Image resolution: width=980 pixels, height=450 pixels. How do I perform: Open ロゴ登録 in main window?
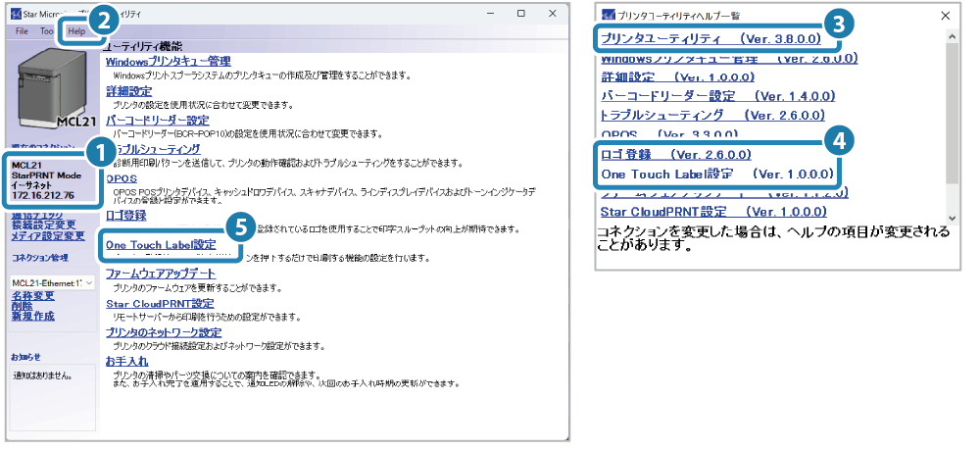125,216
